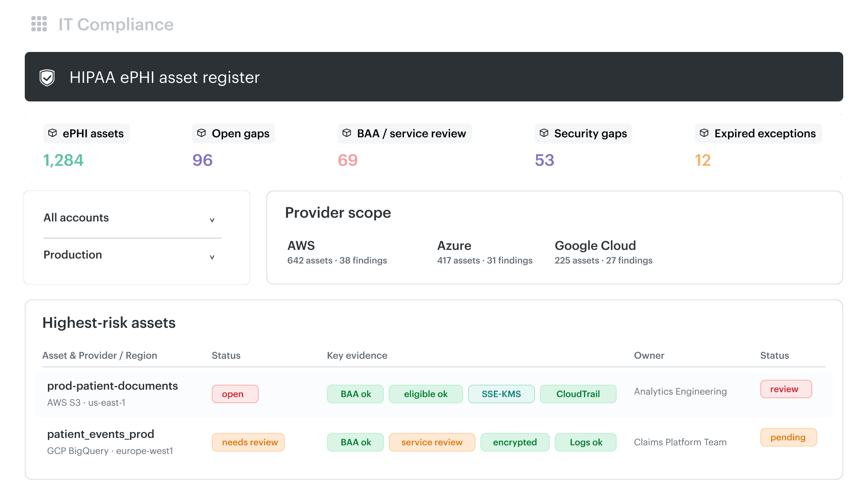The image size is (868, 501).
Task: Click the service review evidence tag
Action: point(432,442)
